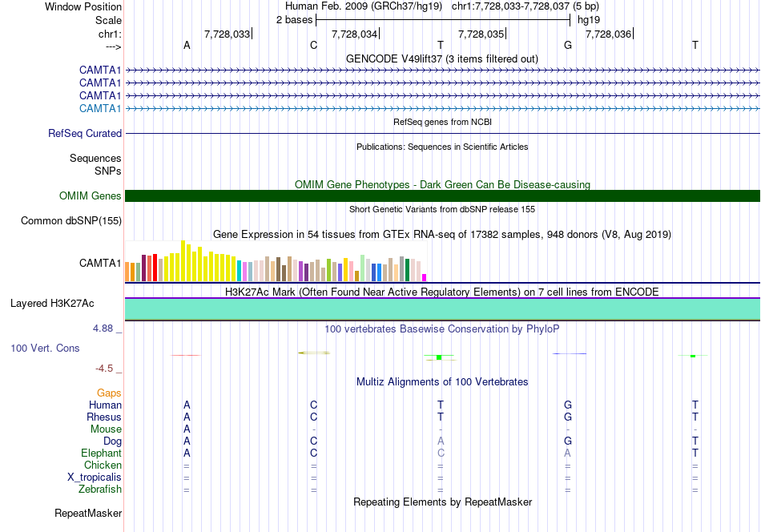Viewport: 761px width, 532px height.
Task: Click the dark green bar in the GTEx chart
Action: (x=407, y=270)
